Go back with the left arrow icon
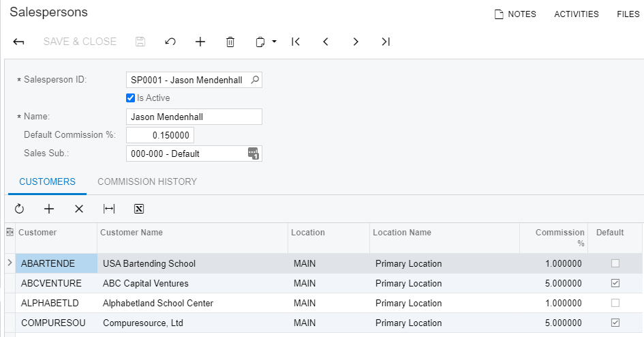Viewport: 644px width, 337px height. coord(18,42)
